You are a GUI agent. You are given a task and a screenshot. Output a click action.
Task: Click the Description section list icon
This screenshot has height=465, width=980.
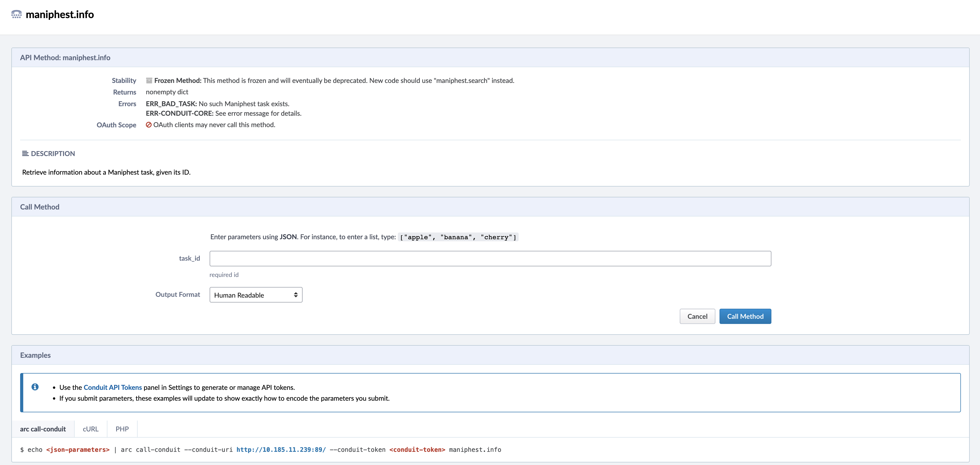25,153
